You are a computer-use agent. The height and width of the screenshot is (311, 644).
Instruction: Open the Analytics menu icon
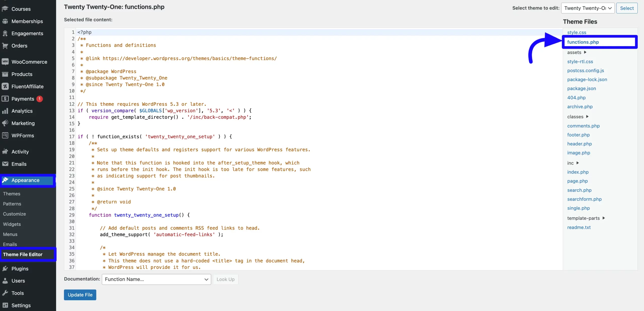point(6,111)
